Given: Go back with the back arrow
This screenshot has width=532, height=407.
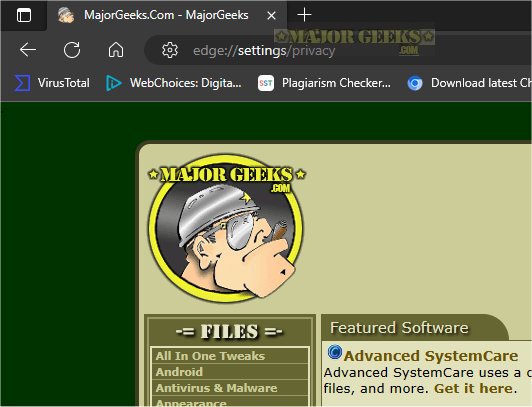Looking at the screenshot, I should point(28,50).
